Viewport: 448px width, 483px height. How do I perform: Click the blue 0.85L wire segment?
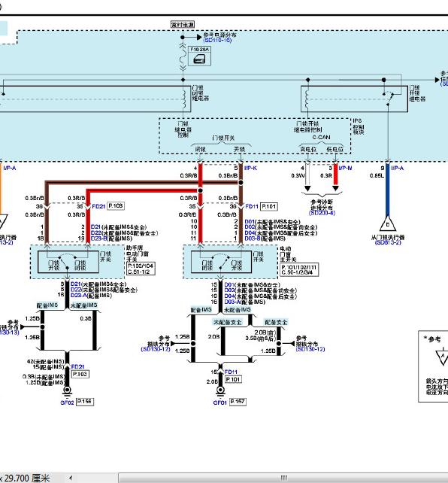[x=388, y=190]
